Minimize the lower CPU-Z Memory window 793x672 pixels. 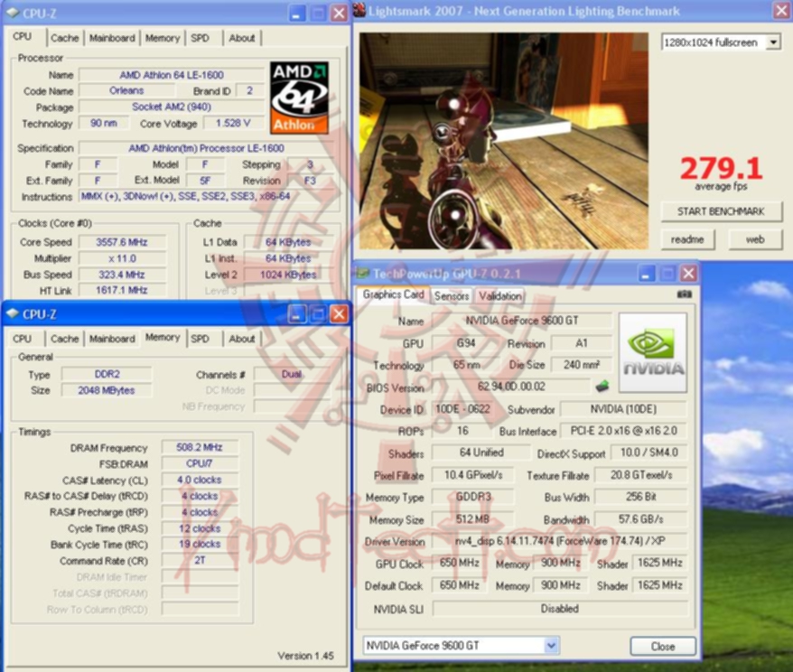pos(296,314)
